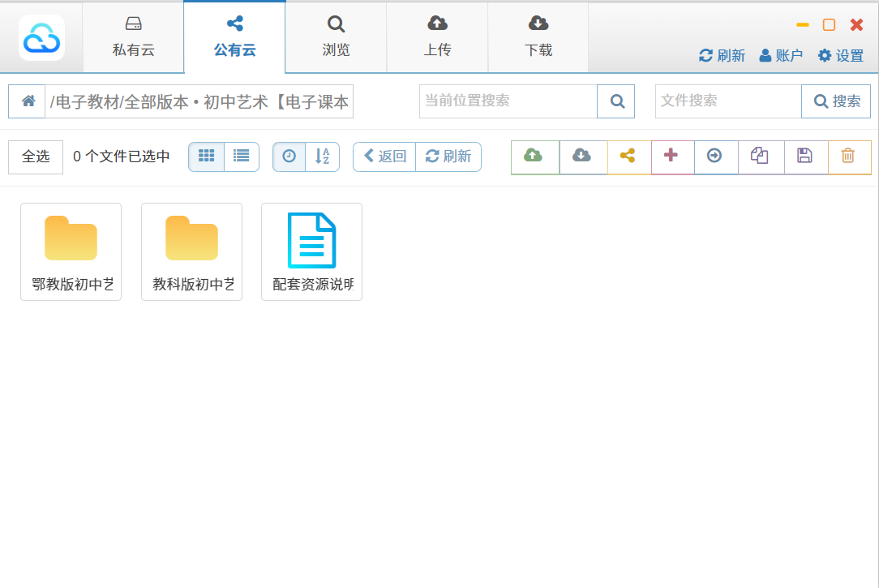Click the 返回 back button
The height and width of the screenshot is (588, 879).
(x=384, y=157)
